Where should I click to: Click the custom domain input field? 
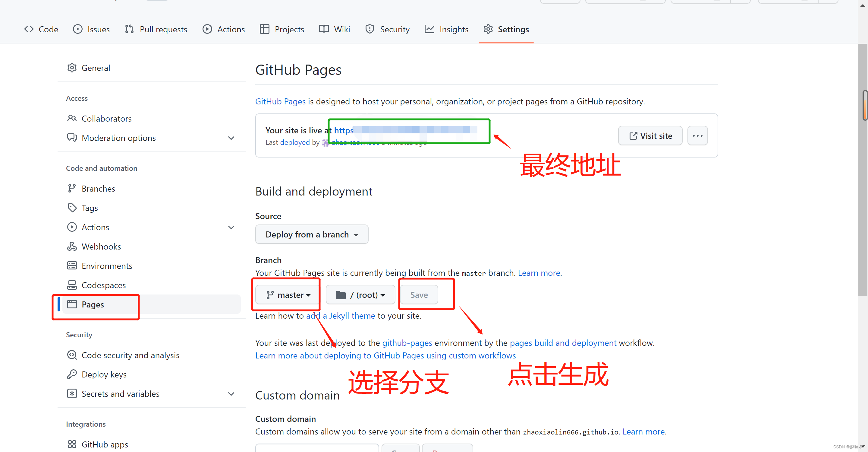(x=317, y=448)
